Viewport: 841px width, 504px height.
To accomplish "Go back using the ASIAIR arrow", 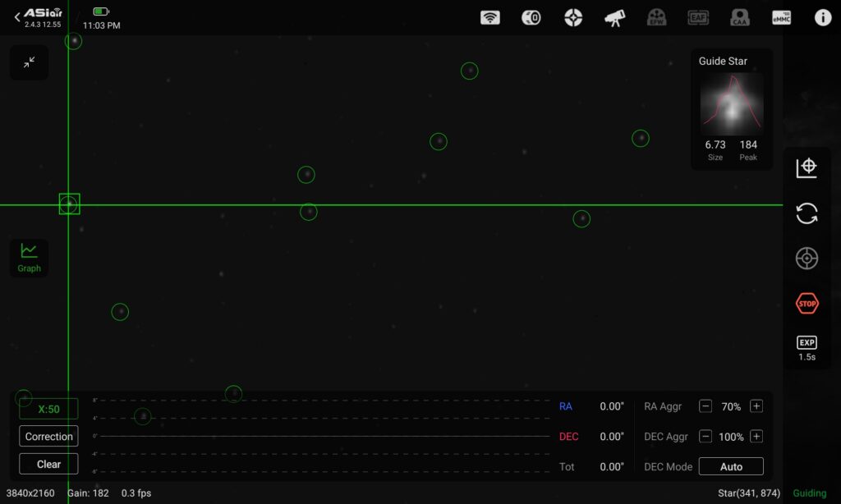I will (x=17, y=16).
